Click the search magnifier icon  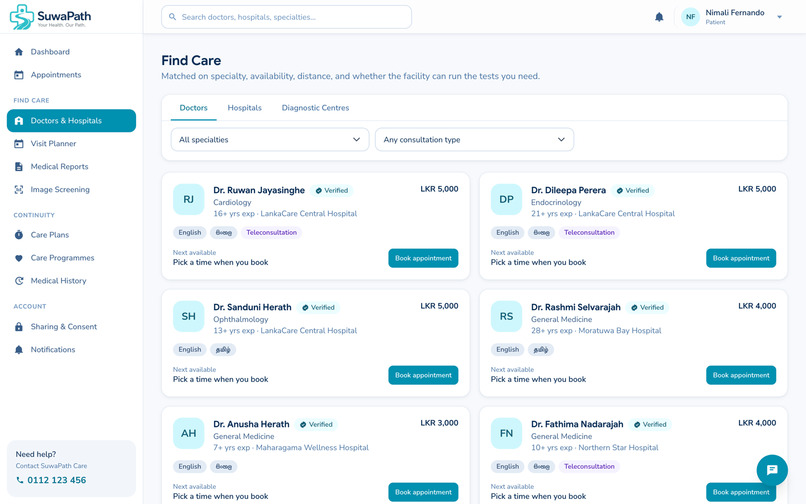[173, 17]
